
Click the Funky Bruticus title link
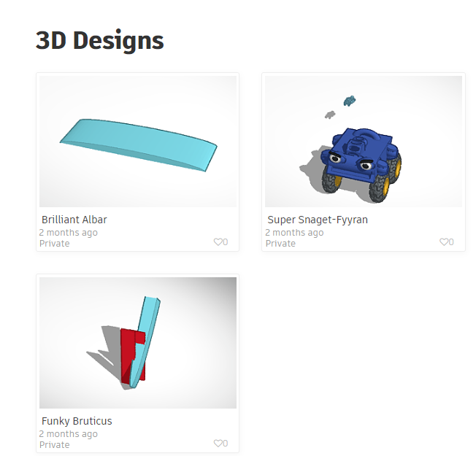point(77,421)
